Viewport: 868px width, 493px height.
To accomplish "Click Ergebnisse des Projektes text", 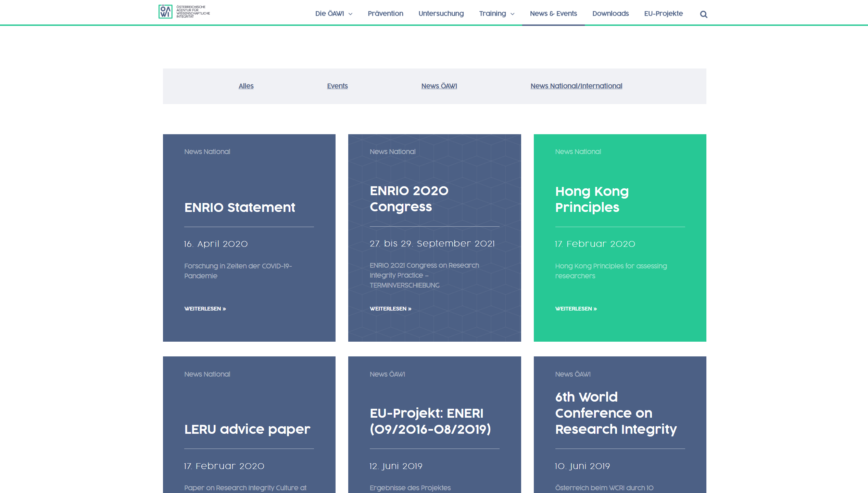I will (x=410, y=488).
